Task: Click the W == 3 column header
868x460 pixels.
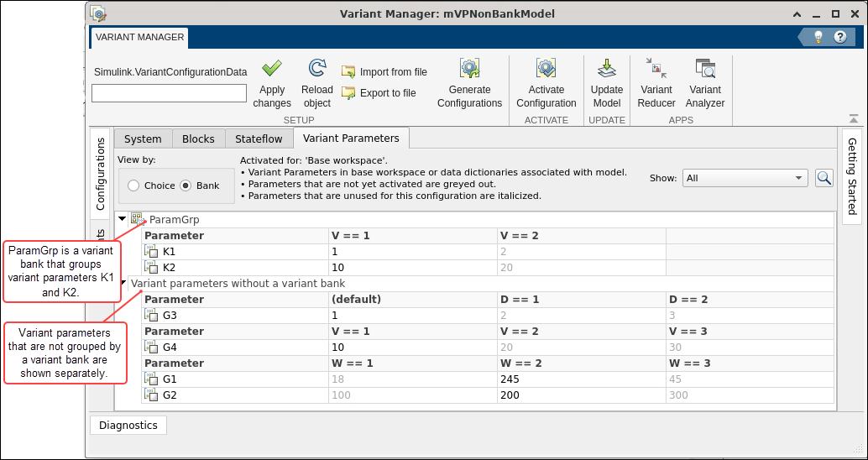Action: [750, 363]
